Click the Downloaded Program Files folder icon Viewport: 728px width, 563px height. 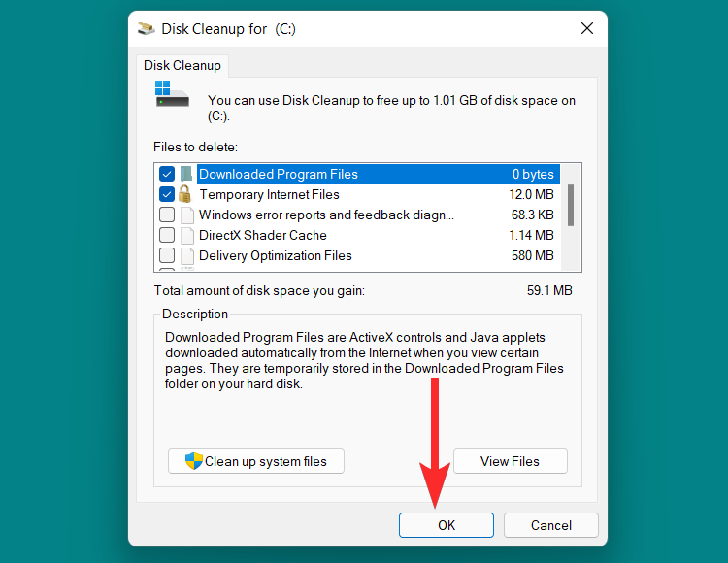point(186,174)
